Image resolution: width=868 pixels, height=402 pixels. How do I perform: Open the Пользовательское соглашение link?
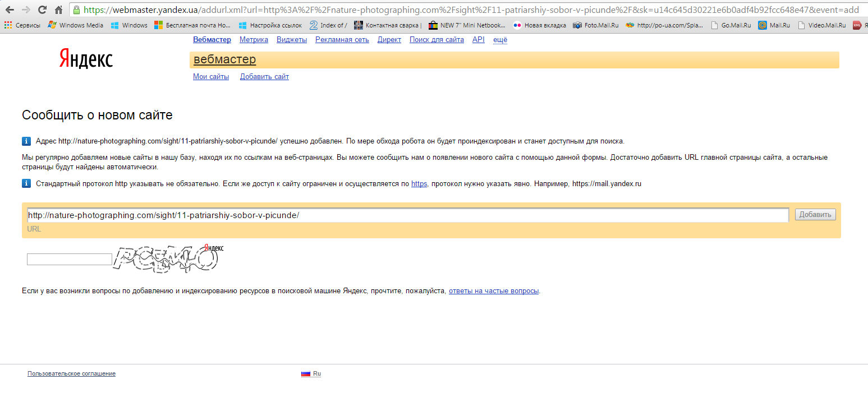71,373
